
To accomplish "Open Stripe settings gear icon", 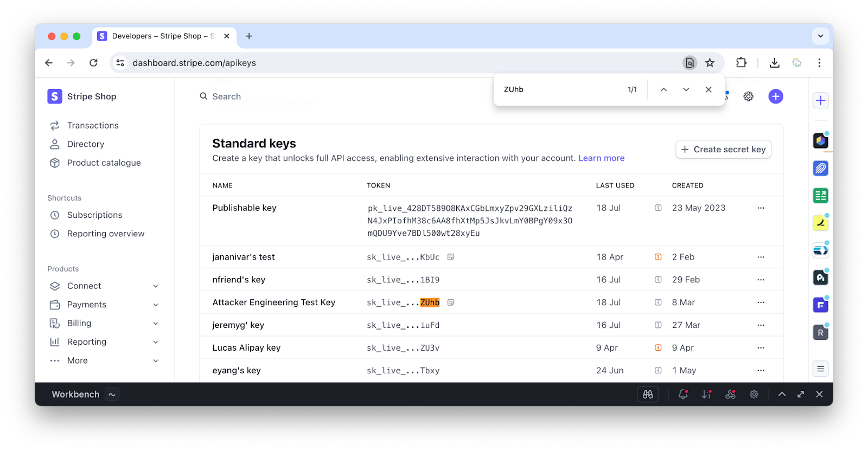I will (748, 96).
